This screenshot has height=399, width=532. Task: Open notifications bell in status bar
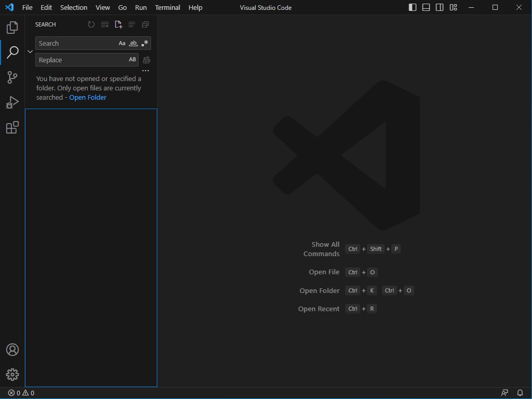[x=520, y=393]
